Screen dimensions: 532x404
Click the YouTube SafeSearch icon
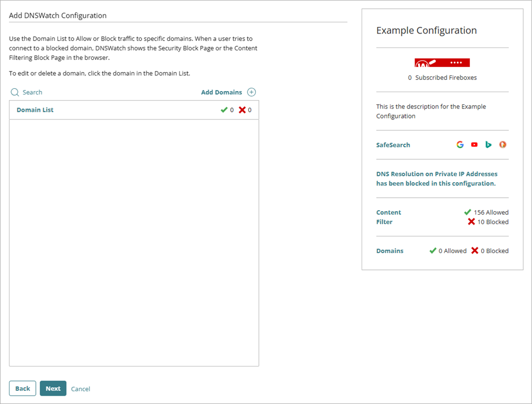(474, 144)
